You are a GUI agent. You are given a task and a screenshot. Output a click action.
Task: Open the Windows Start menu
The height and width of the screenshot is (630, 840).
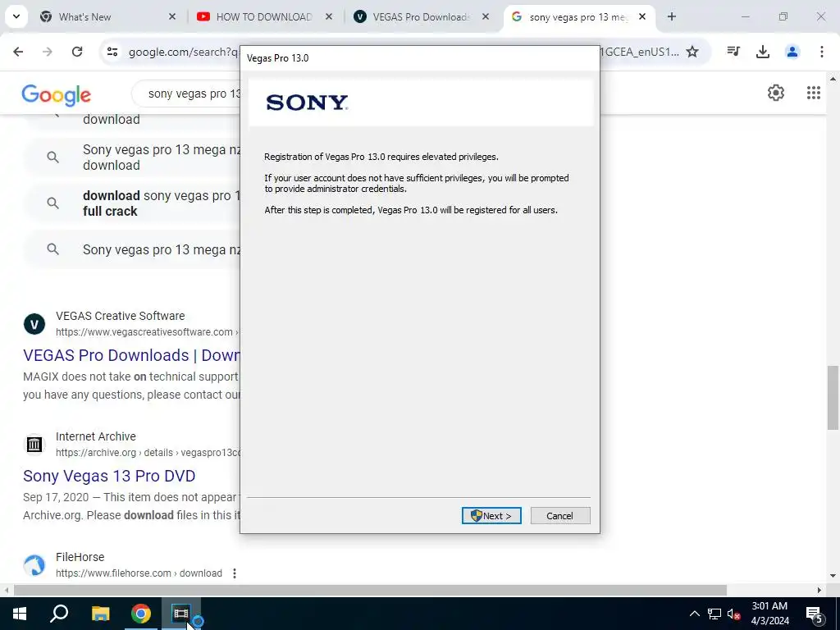[20, 614]
